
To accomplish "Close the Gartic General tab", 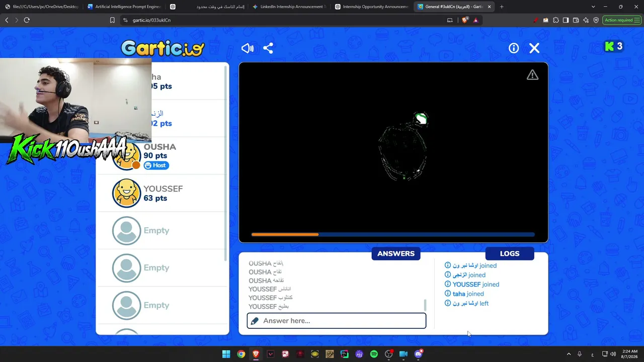I will 489,7.
